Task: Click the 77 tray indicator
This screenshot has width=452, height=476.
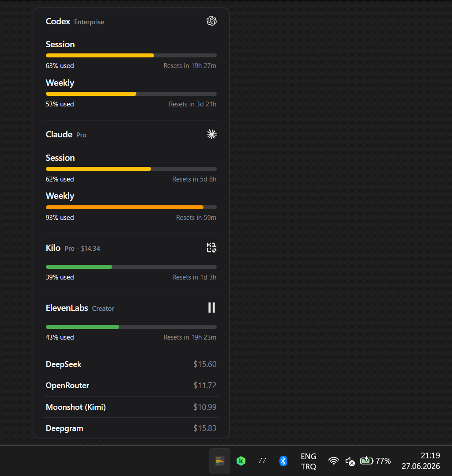Action: (262, 461)
